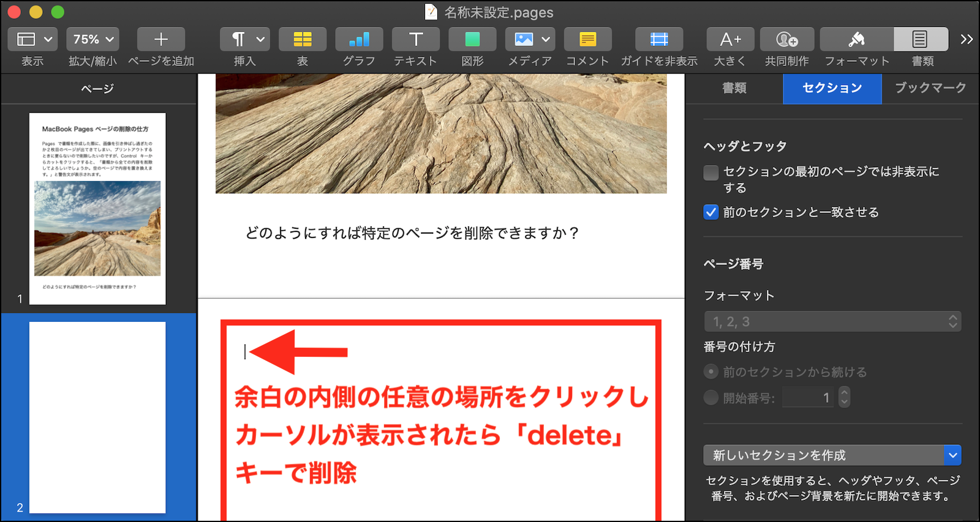Show more toolbar items chevron
Viewport: 980px width, 522px height.
[967, 39]
